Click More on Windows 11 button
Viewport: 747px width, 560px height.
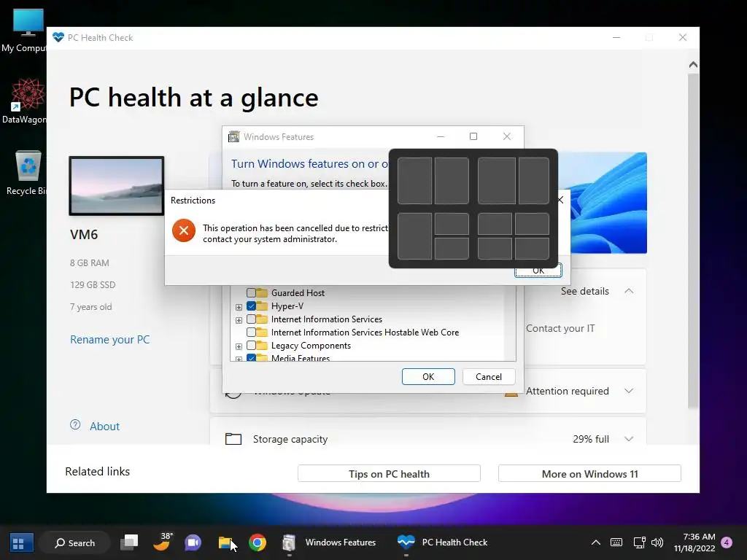(x=589, y=474)
